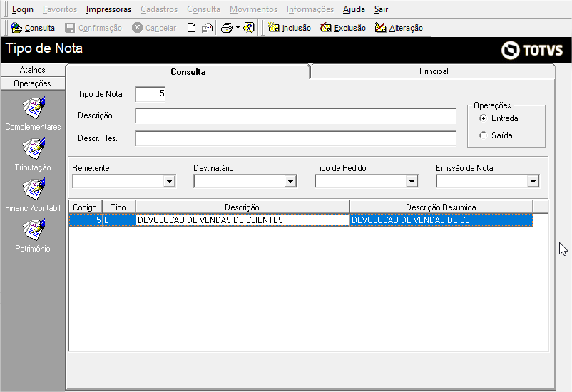Click the Cancelar toolbar icon
The image size is (572, 392).
[x=137, y=28]
